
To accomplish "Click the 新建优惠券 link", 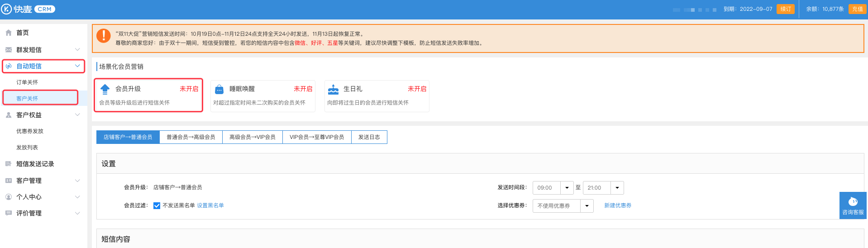I will (x=618, y=205).
